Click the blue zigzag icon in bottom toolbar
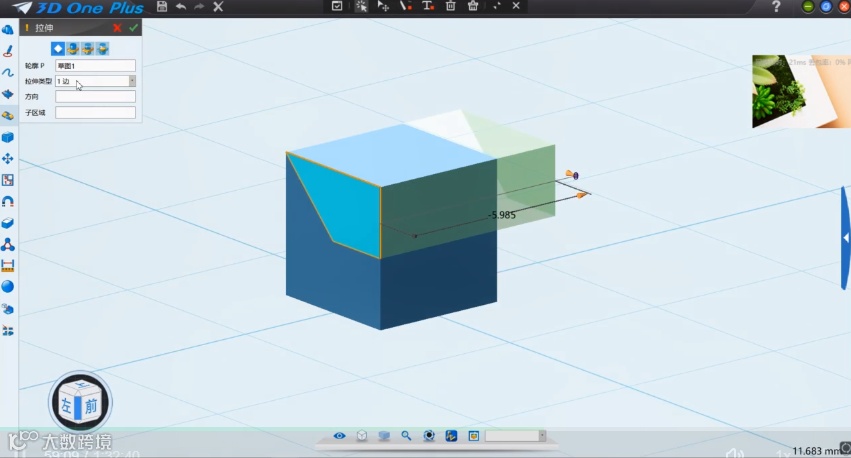The image size is (851, 458). pyautogui.click(x=451, y=436)
